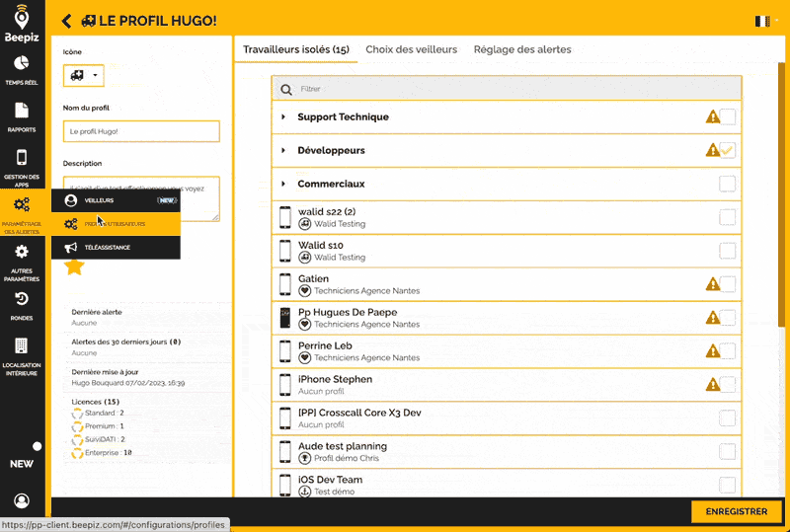This screenshot has width=790, height=532.
Task: Open Autres Paramètres gear icon
Action: (22, 253)
